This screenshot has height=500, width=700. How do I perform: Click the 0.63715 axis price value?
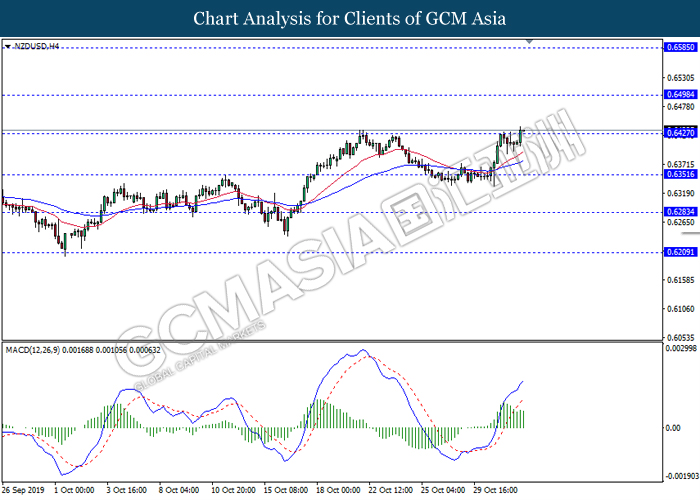(681, 165)
